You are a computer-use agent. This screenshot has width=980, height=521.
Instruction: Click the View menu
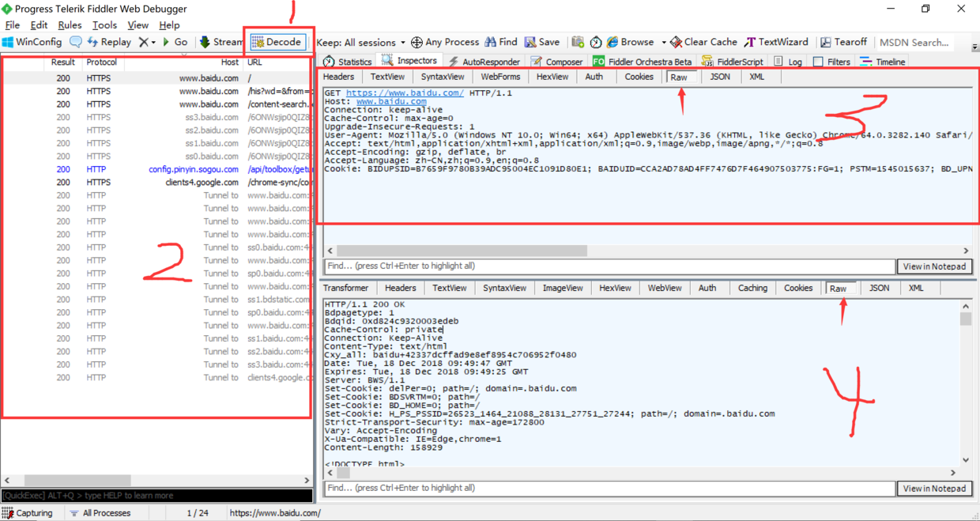138,25
